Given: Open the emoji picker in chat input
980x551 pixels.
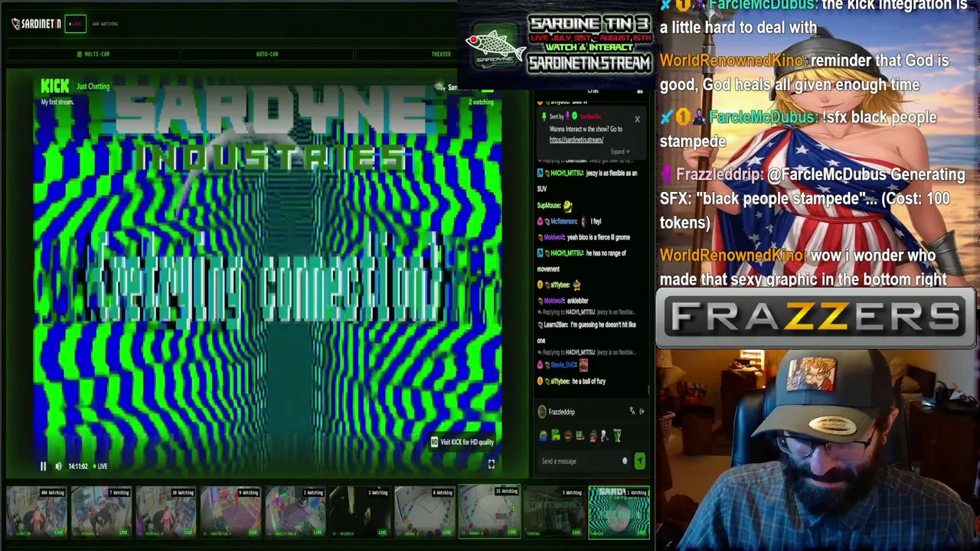Looking at the screenshot, I should (625, 461).
